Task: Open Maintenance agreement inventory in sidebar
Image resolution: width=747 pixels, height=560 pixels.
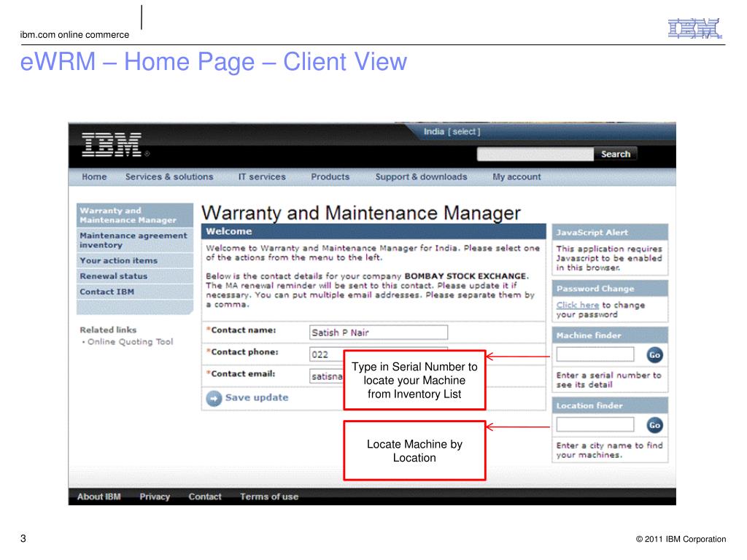Action: point(135,240)
